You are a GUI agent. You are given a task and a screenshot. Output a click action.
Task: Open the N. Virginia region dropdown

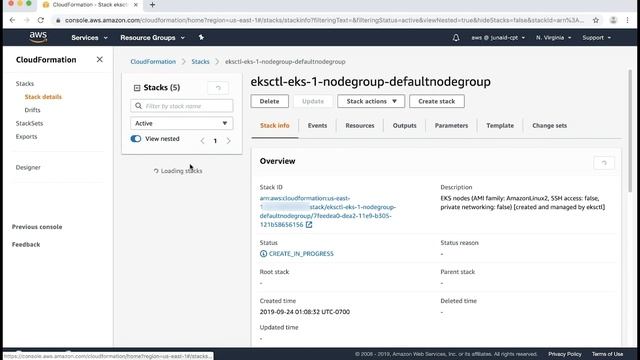pos(553,38)
